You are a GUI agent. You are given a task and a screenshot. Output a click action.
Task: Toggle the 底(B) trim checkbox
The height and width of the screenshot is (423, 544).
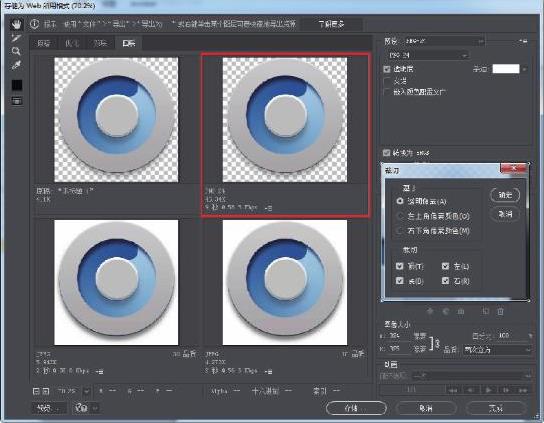click(400, 281)
